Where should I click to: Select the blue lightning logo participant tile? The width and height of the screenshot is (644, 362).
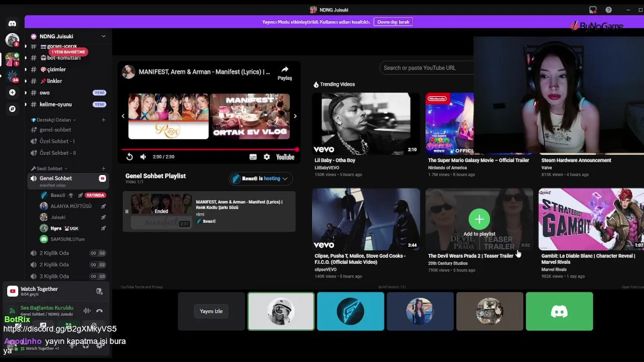pos(351,311)
